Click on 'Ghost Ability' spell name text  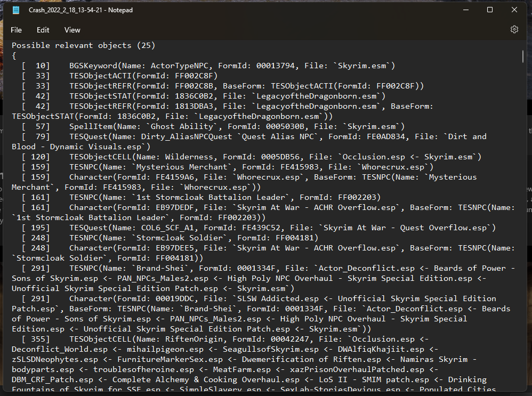[x=182, y=126]
